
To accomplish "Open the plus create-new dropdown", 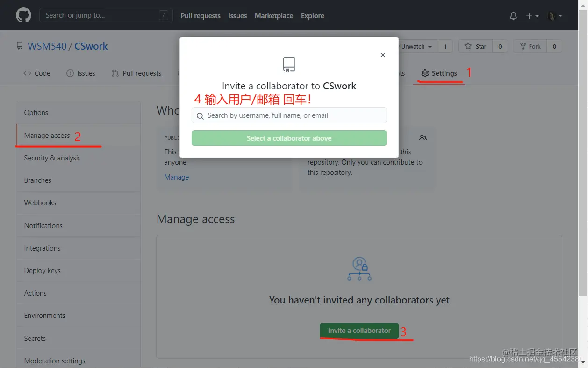I will (532, 16).
